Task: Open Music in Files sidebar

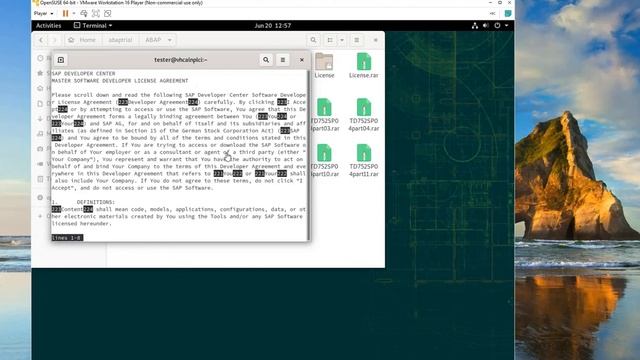Action: [40, 133]
